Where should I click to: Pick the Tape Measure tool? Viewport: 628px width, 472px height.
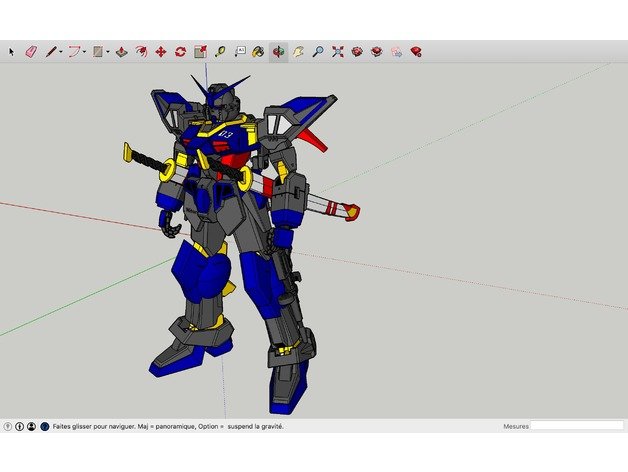219,51
